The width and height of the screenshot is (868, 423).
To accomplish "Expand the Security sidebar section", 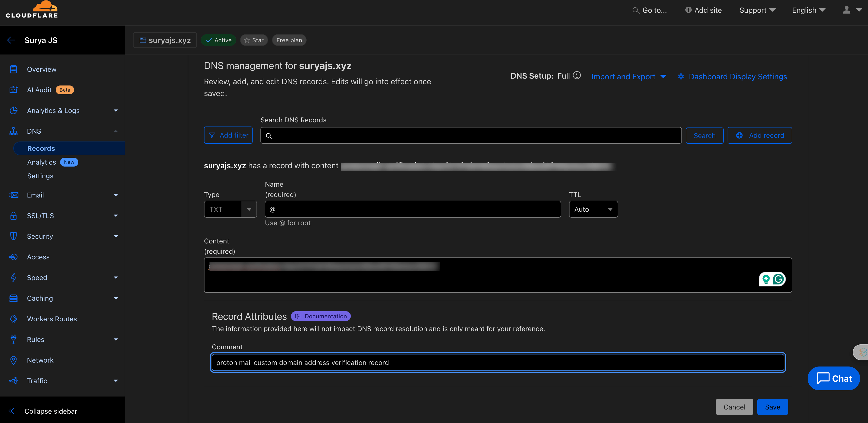I will (116, 236).
